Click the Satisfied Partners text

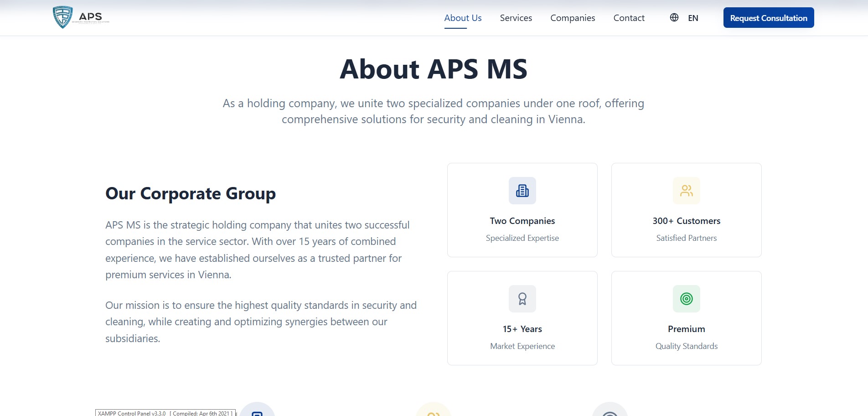pyautogui.click(x=687, y=238)
